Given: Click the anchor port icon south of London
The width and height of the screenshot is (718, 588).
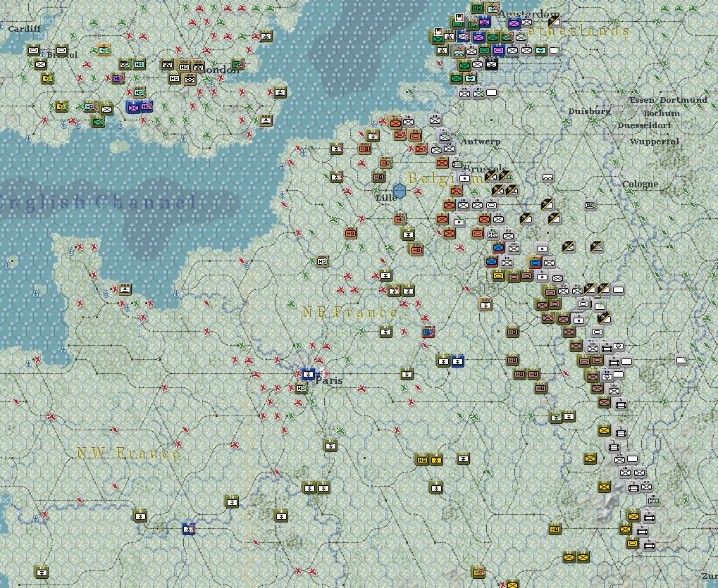Looking at the screenshot, I should [x=212, y=83].
